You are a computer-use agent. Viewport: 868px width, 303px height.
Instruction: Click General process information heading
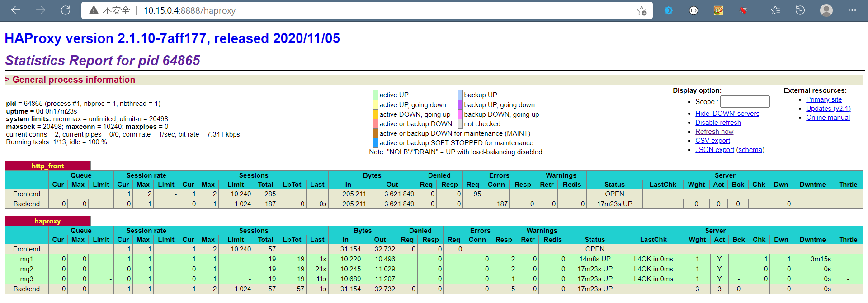[74, 80]
